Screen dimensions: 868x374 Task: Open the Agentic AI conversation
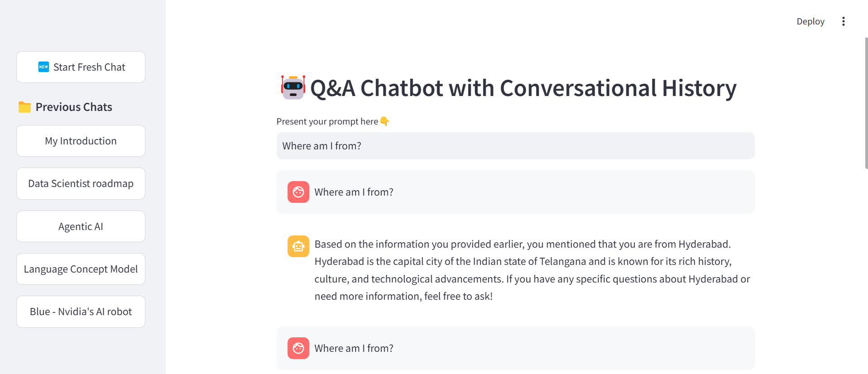(x=81, y=226)
